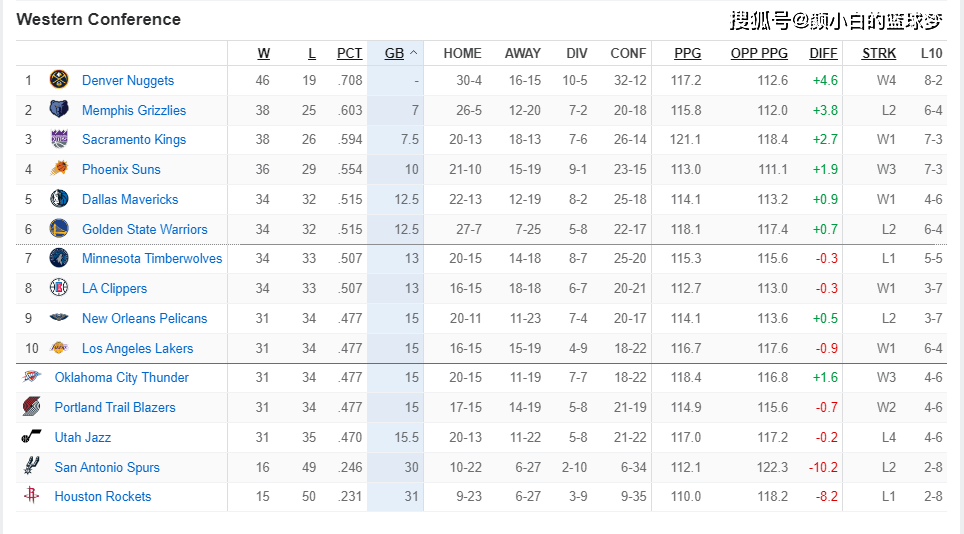Sort by the L losses header
Image resolution: width=964 pixels, height=534 pixels.
[312, 53]
